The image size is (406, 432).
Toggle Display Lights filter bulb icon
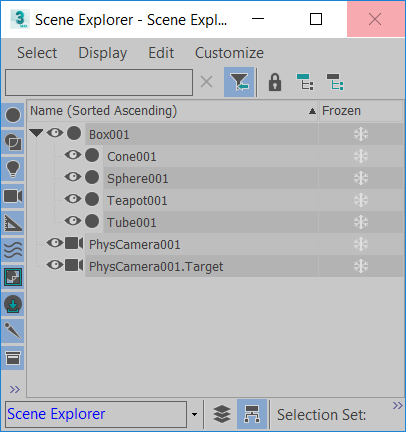13,169
